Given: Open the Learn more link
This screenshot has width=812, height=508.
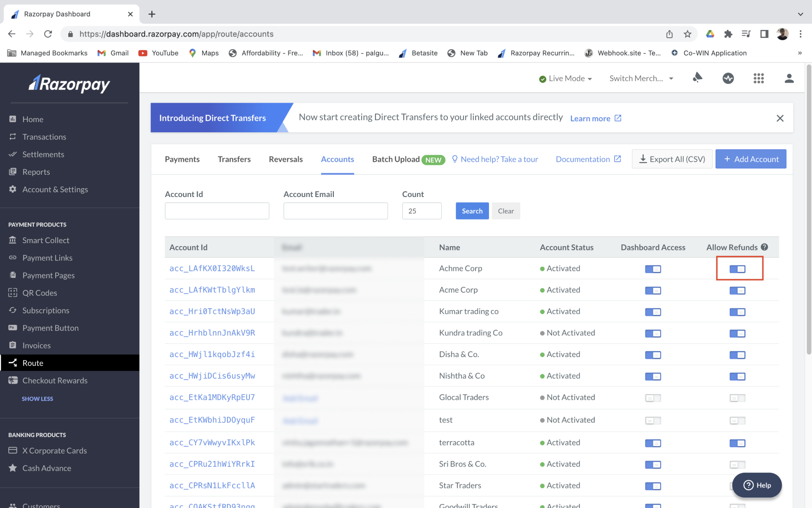Looking at the screenshot, I should coord(596,118).
